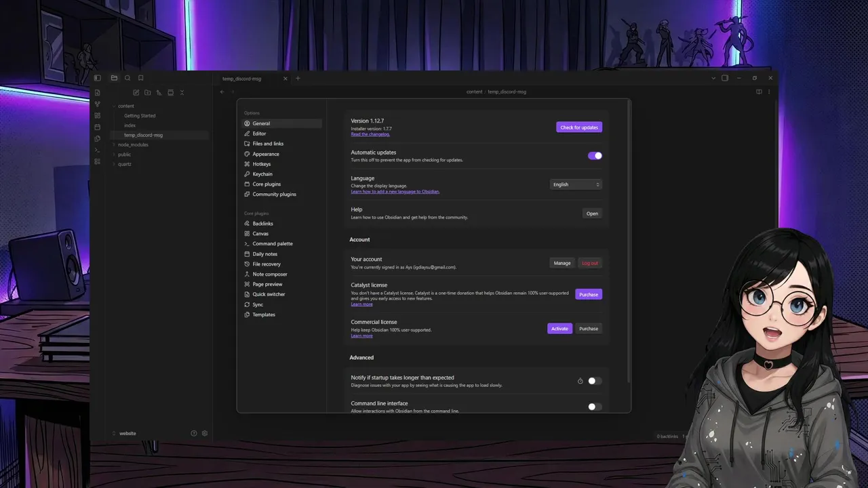868x488 pixels.
Task: Open the bookmarks tab icon
Action: tap(141, 78)
